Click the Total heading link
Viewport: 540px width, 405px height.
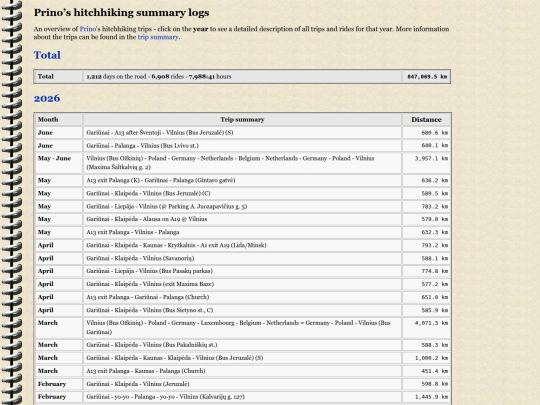(47, 55)
